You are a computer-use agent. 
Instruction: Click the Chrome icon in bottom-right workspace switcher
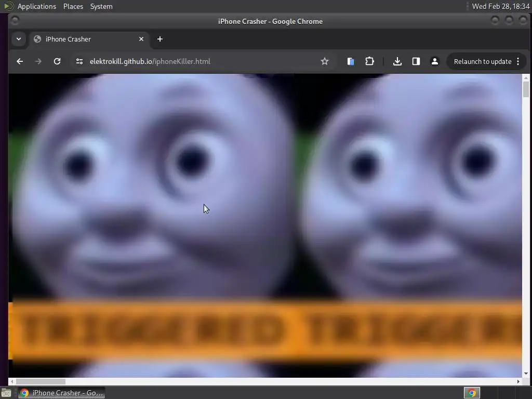(472, 393)
